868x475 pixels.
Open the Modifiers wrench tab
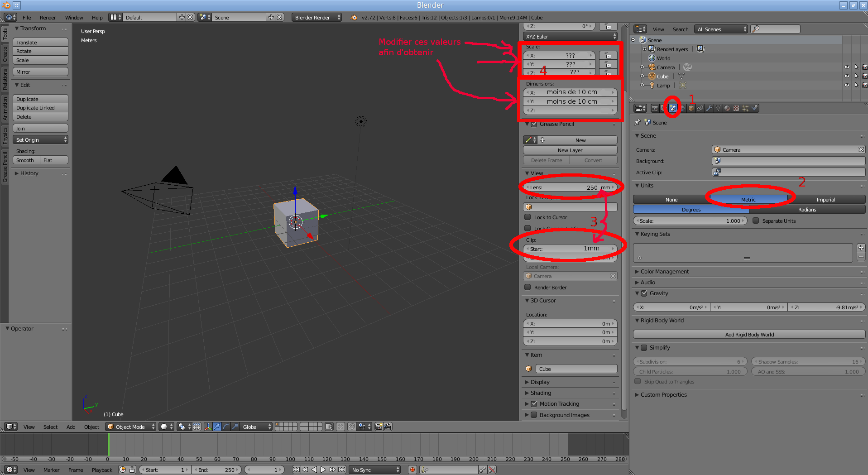pyautogui.click(x=709, y=108)
